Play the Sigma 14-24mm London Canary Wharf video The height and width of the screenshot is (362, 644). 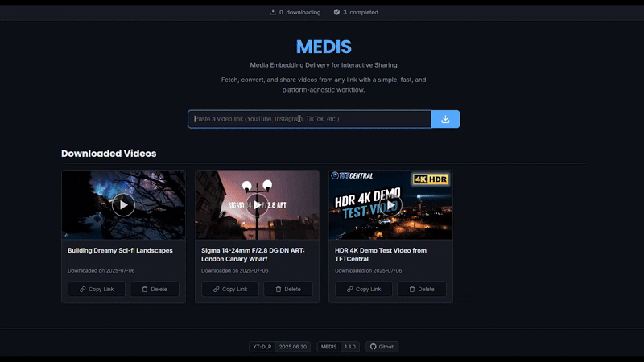point(257,205)
